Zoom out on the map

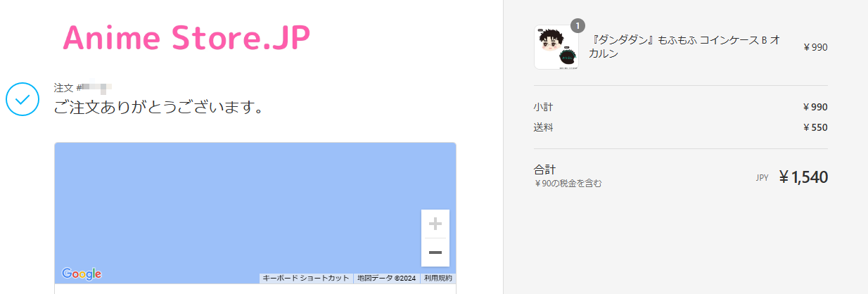click(x=435, y=253)
